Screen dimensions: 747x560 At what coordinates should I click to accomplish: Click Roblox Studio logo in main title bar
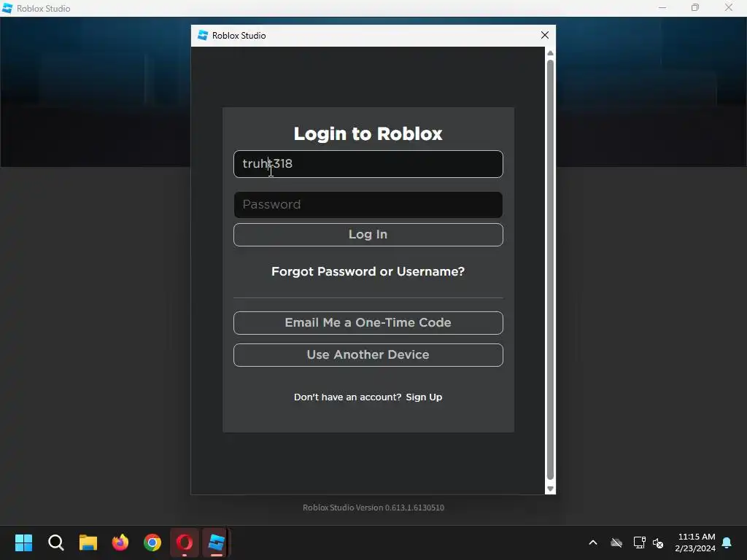[x=7, y=8]
